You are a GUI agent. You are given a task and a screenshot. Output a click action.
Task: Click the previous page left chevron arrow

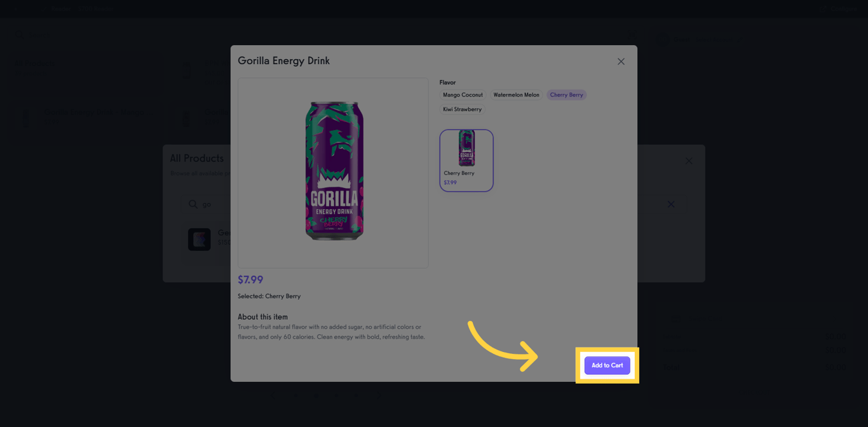pos(274,395)
